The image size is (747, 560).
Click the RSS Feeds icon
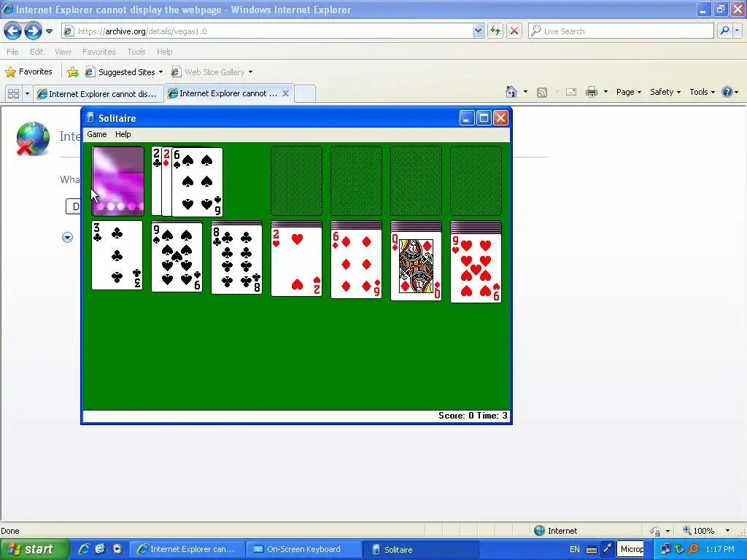pyautogui.click(x=542, y=93)
